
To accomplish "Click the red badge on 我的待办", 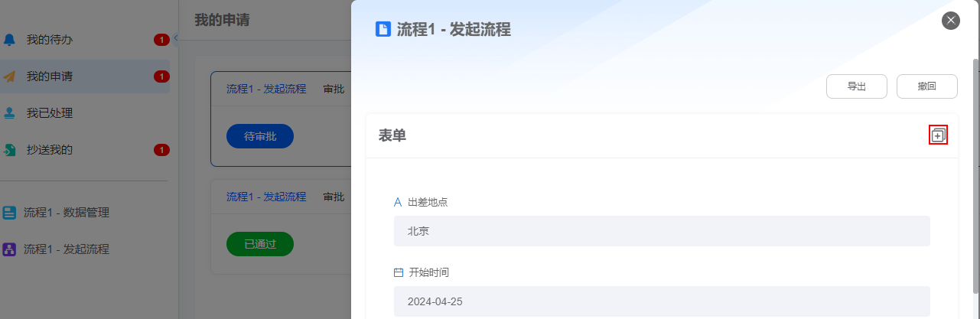I will [161, 40].
